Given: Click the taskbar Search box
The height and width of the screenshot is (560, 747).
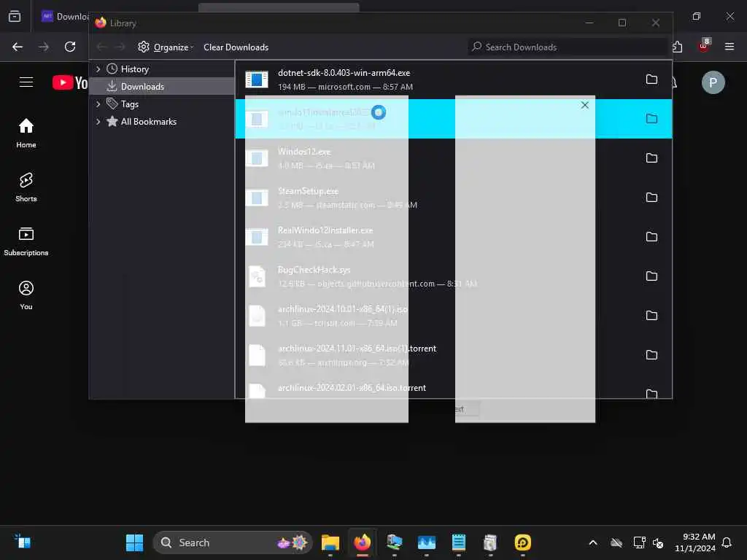Looking at the screenshot, I should coord(233,542).
